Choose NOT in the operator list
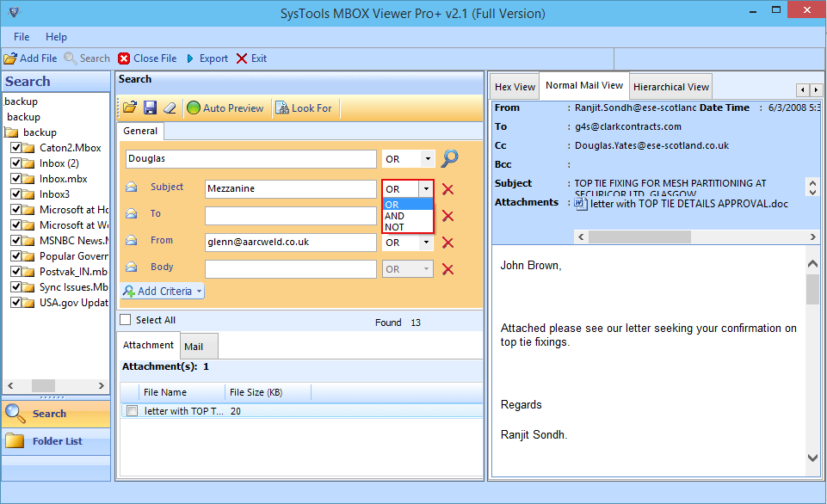Viewport: 827px width, 504px height. [408, 227]
